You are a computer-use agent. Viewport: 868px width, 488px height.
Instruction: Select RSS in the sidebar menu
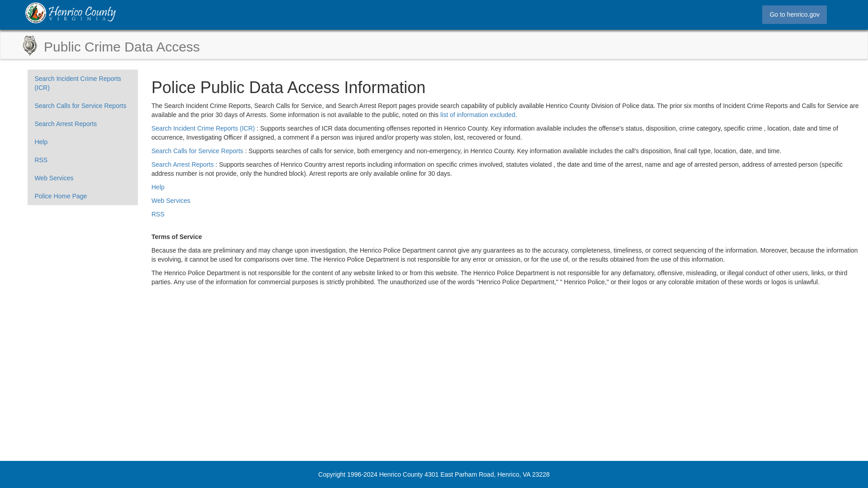coord(82,160)
